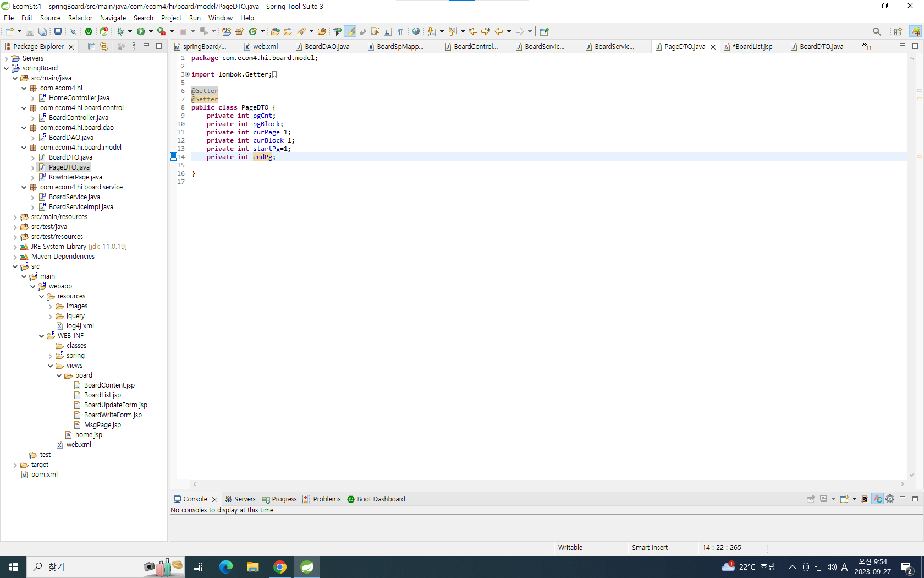Toggle Link with Editor in Package Explorer

click(104, 47)
